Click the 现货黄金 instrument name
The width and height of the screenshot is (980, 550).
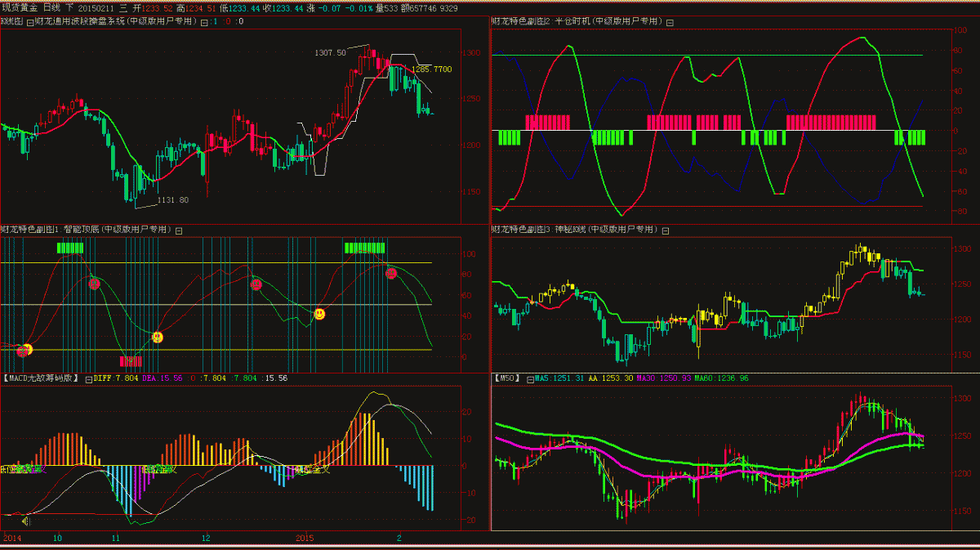pyautogui.click(x=18, y=7)
